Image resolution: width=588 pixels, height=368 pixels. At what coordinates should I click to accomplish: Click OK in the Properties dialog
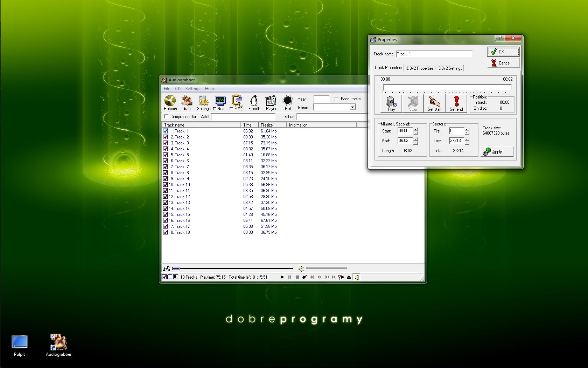(503, 52)
